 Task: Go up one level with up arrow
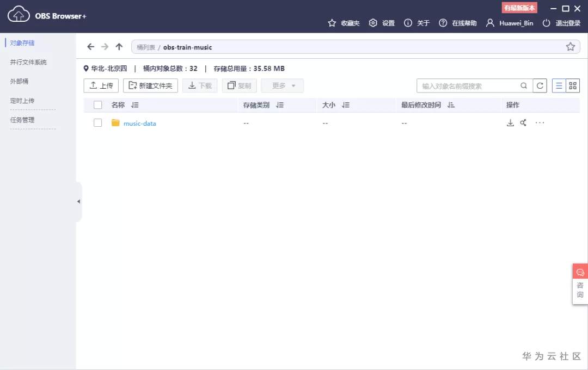[119, 46]
